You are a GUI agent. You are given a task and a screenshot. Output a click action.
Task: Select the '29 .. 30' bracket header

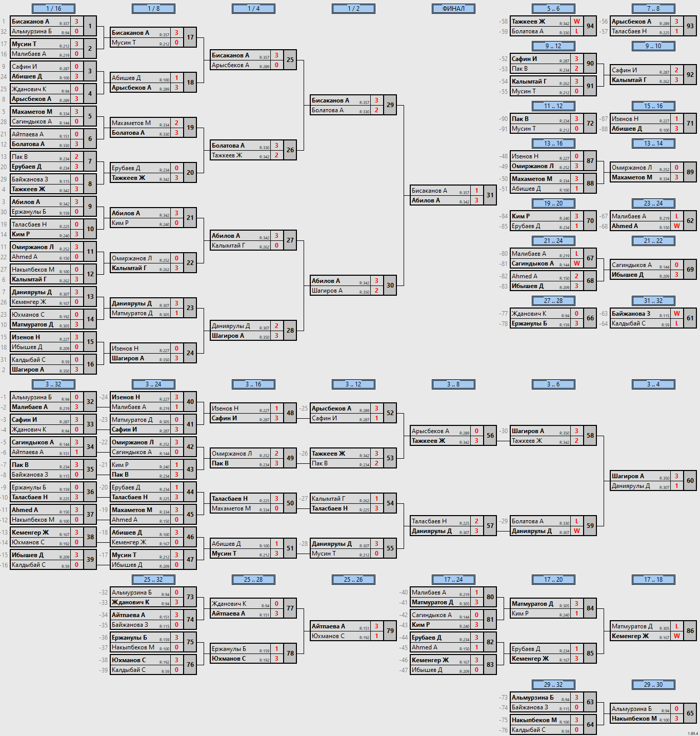(653, 684)
